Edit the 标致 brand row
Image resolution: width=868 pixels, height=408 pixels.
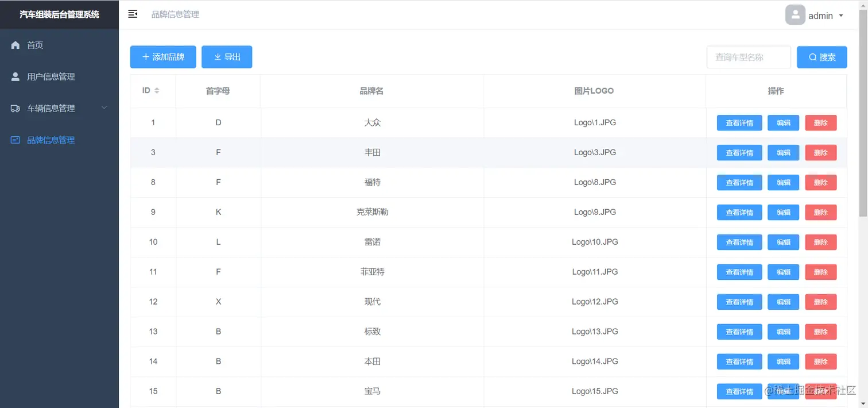point(783,332)
